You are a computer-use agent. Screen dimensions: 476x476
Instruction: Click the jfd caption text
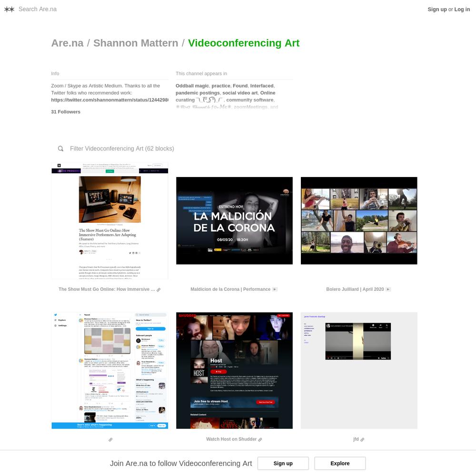tap(356, 439)
